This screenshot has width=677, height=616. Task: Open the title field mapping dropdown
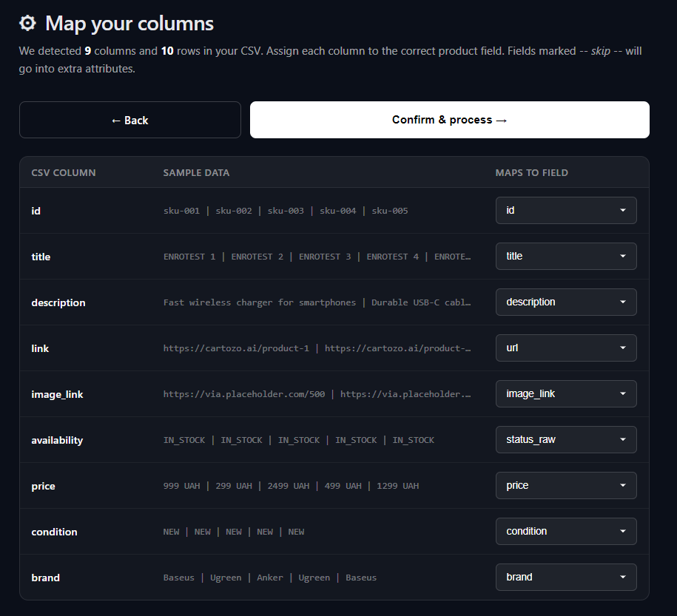click(566, 256)
